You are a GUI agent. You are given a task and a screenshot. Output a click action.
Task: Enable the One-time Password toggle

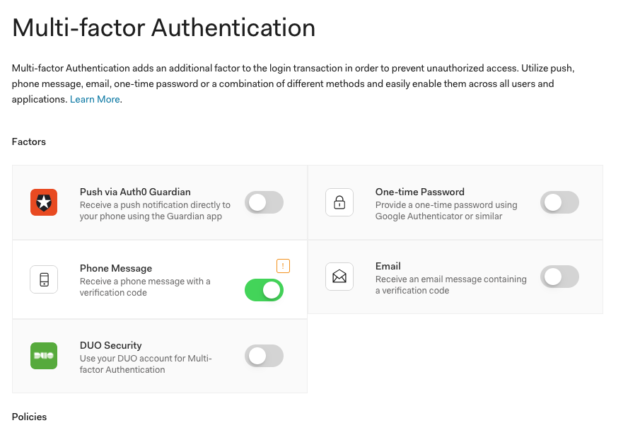[560, 203]
